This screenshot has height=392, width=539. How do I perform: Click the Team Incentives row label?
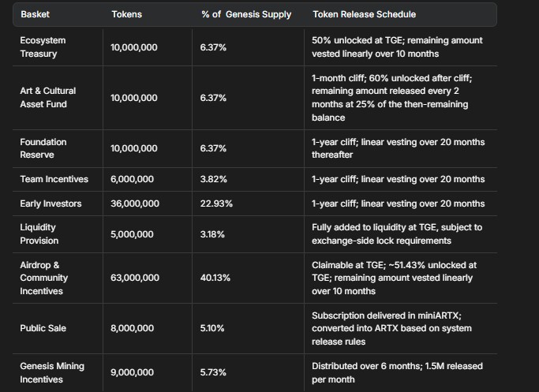tap(54, 179)
